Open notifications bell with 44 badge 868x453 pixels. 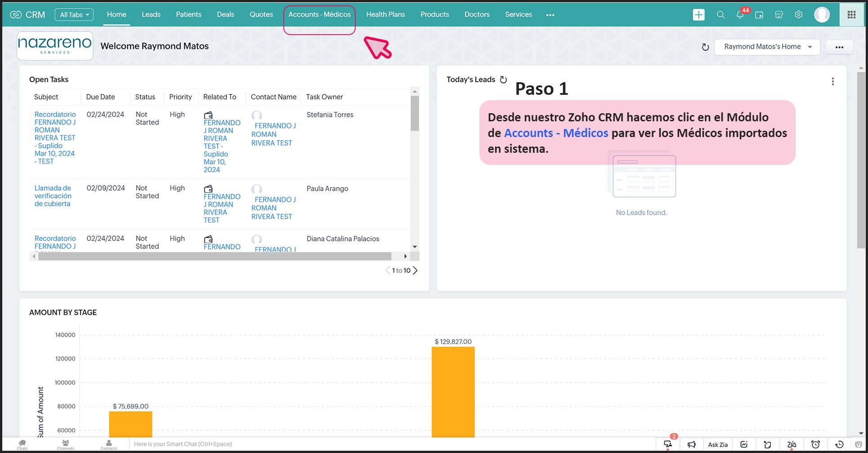(x=740, y=15)
